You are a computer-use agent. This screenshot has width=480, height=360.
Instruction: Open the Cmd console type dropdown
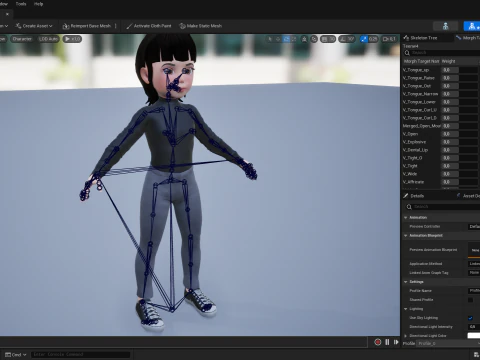point(16,355)
